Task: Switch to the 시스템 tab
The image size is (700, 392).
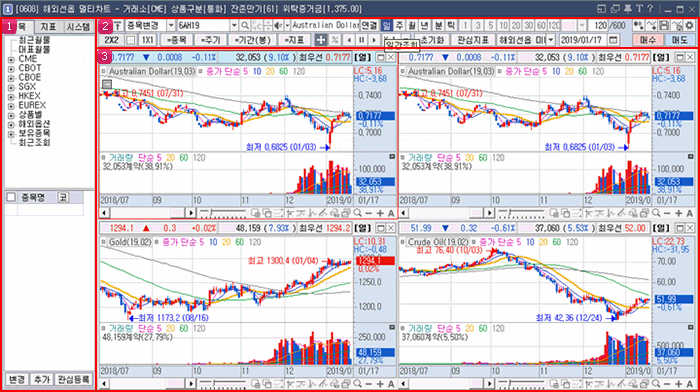Action: tap(78, 27)
